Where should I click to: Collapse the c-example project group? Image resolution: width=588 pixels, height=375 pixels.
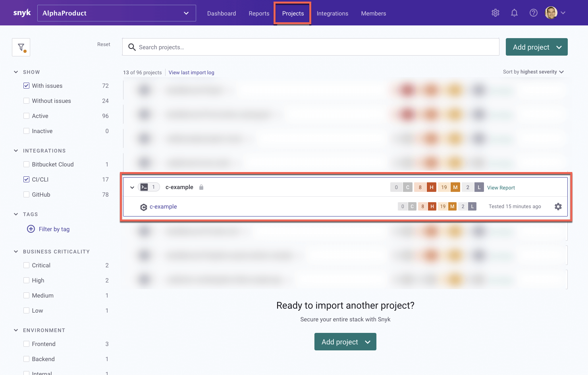(x=132, y=187)
